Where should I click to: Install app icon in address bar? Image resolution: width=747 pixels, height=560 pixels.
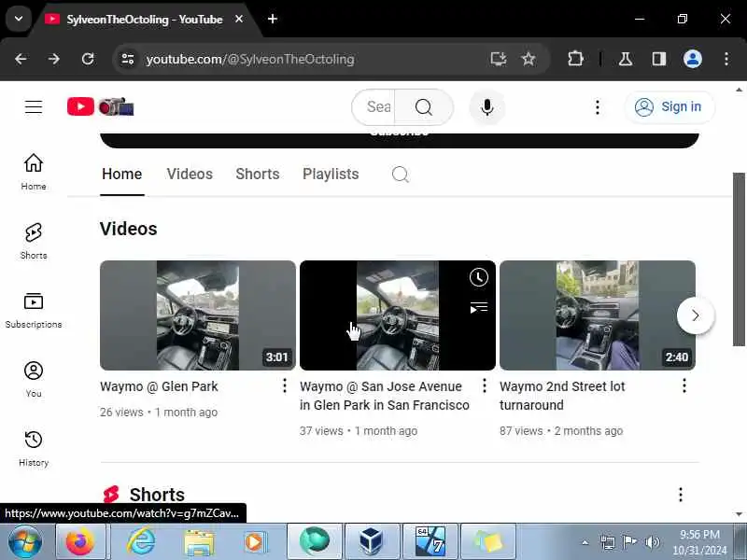point(499,59)
